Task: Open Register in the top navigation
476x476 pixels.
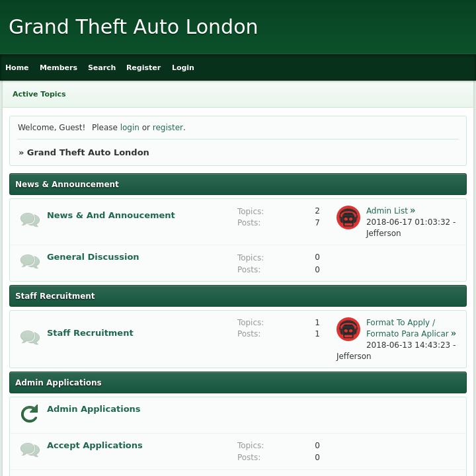Action: coord(143,67)
